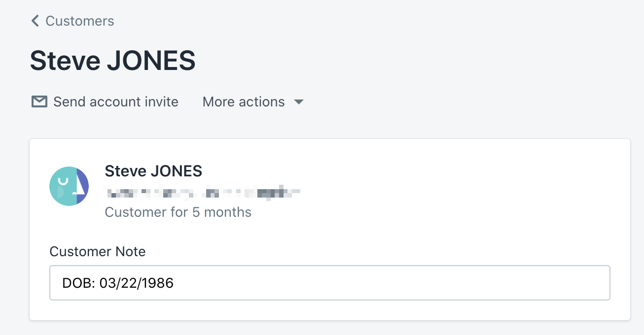Click the word JONES in page title
The height and width of the screenshot is (335, 644).
pyautogui.click(x=151, y=61)
